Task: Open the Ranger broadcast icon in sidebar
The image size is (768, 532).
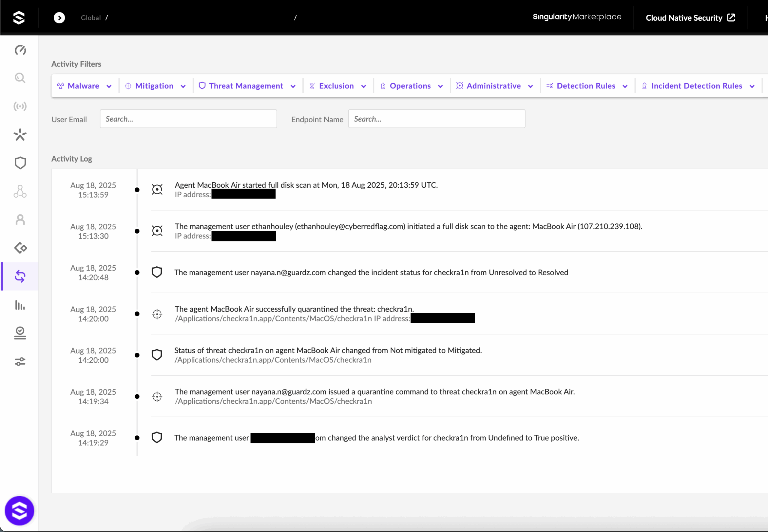Action: (20, 106)
